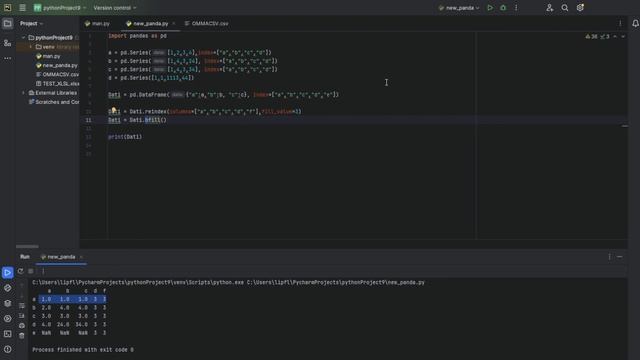Show more tool windows ellipsis
The height and width of the screenshot is (360, 640).
point(7,58)
